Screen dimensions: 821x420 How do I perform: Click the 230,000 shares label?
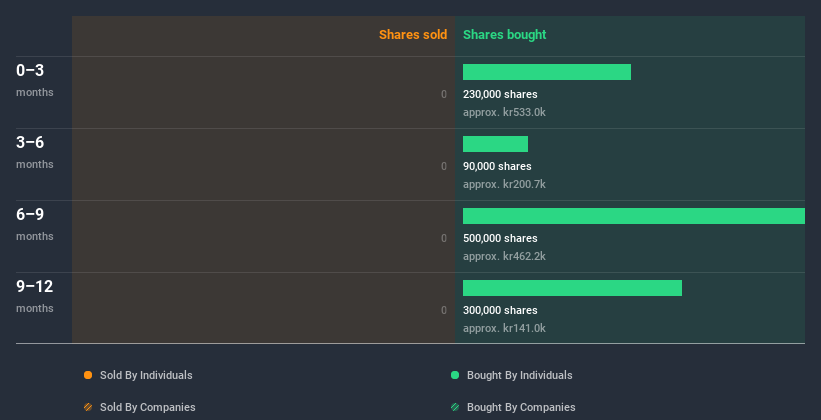tap(500, 94)
